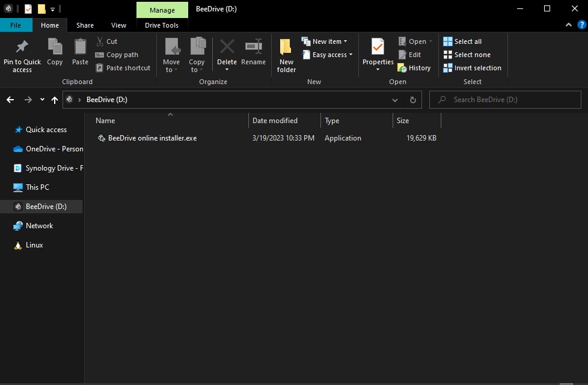
Task: Open the New item dropdown
Action: [x=325, y=41]
